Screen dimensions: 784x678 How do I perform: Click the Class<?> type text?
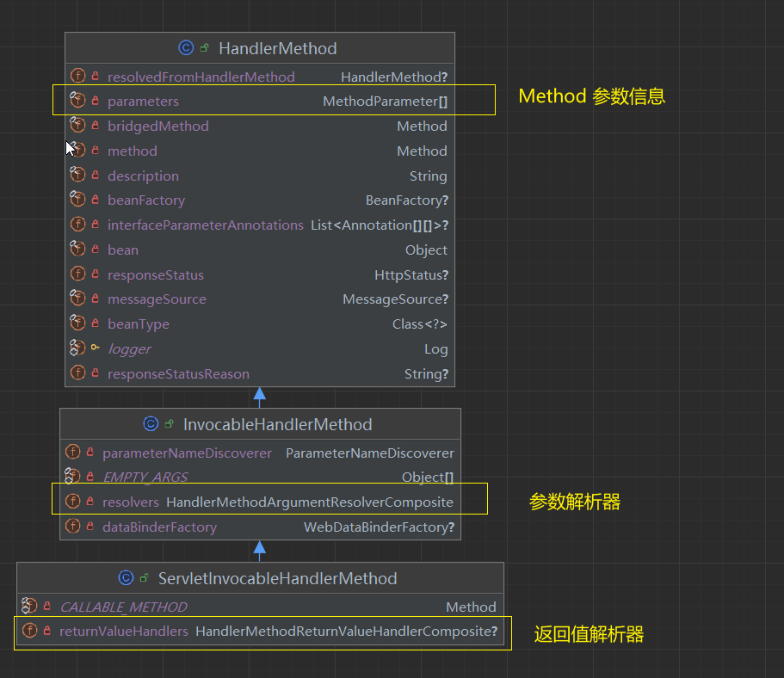(419, 324)
